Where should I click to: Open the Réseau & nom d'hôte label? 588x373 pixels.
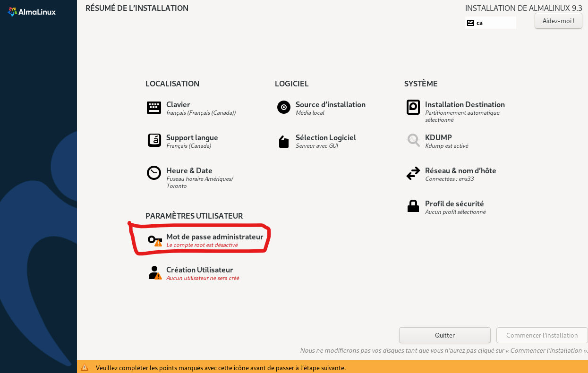(460, 170)
